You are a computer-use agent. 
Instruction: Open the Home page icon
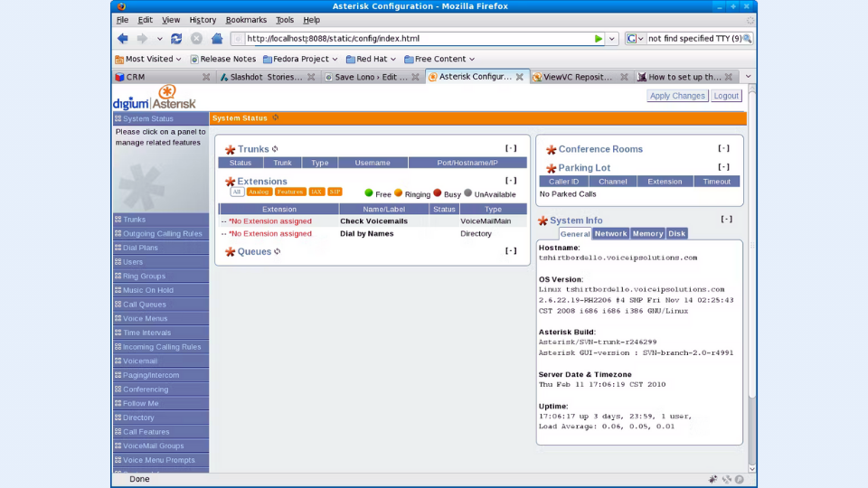[x=217, y=38]
